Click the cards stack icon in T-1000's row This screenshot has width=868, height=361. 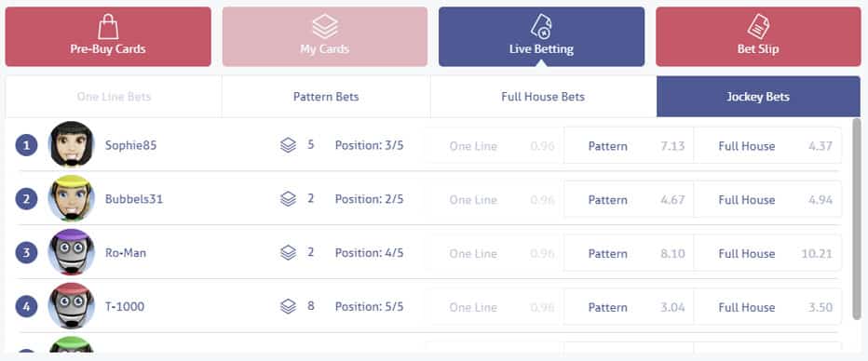coord(288,306)
